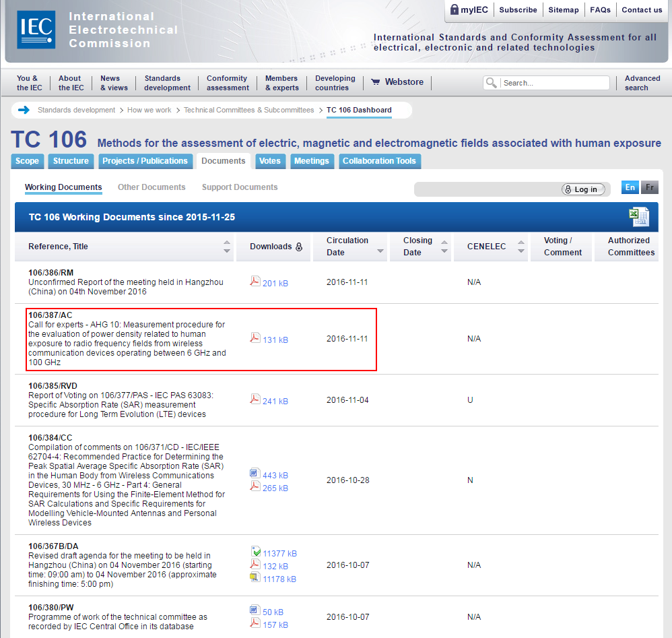Image resolution: width=672 pixels, height=638 pixels.
Task: Switch language to French (Fr)
Action: 650,187
